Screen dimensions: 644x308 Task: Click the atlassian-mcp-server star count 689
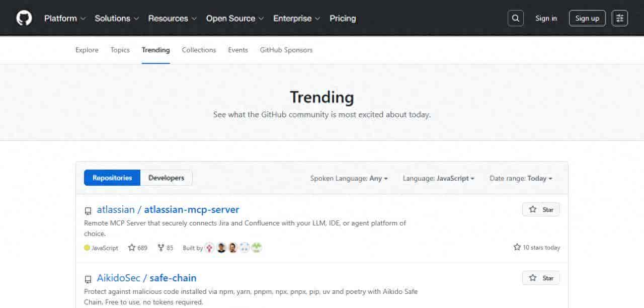(138, 248)
